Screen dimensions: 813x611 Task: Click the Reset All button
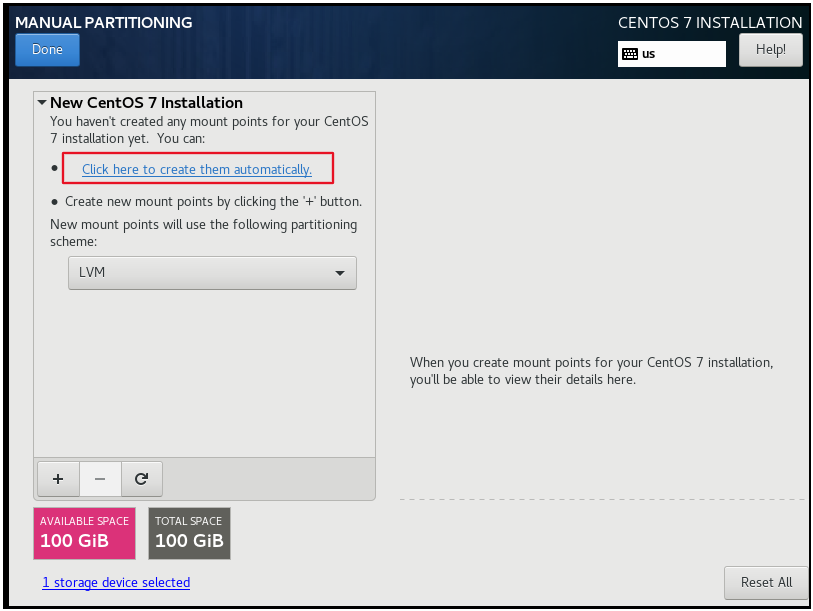[x=766, y=582]
